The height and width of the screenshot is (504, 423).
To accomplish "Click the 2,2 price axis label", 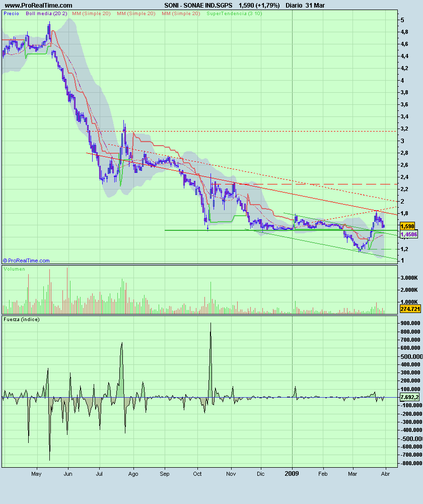I will click(x=404, y=189).
